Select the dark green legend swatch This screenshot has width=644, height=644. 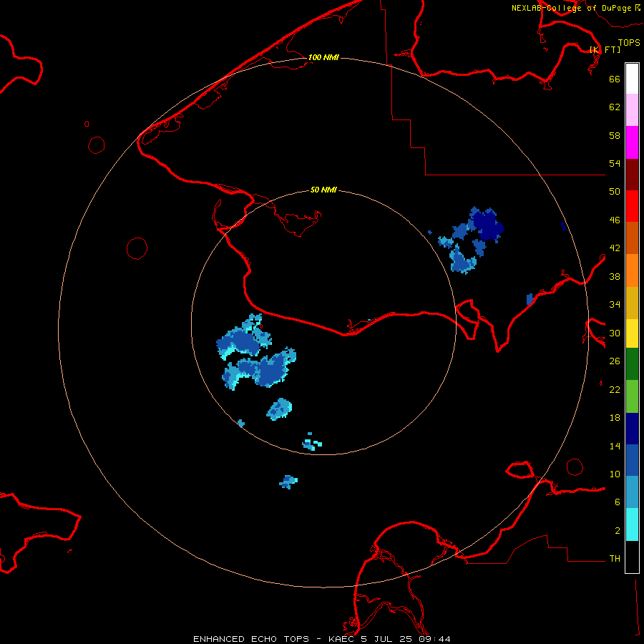click(x=632, y=364)
